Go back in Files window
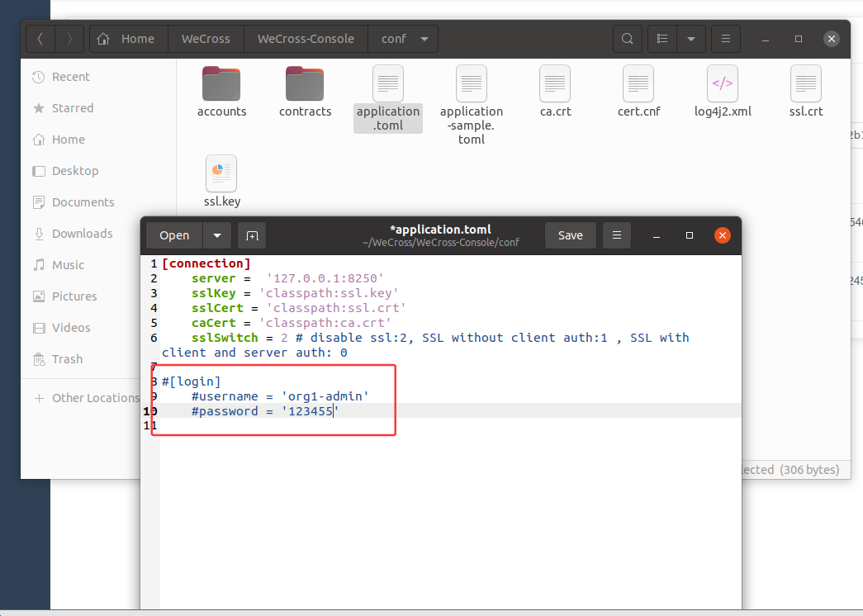The width and height of the screenshot is (863, 616). pos(40,39)
